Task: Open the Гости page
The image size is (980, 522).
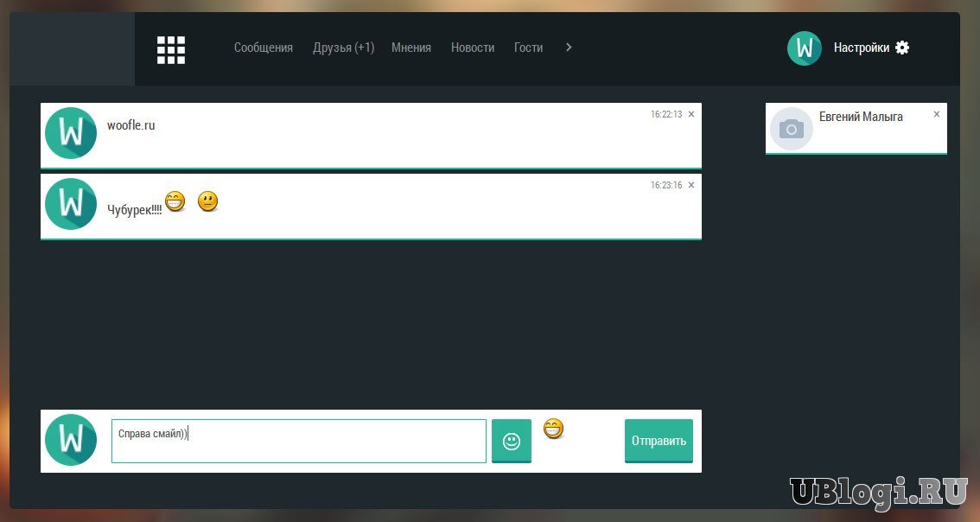Action: (528, 48)
